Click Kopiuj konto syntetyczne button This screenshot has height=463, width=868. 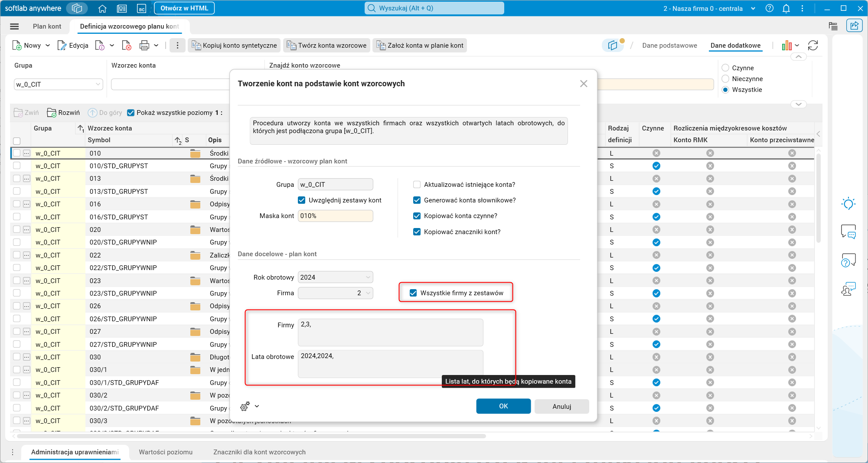pyautogui.click(x=234, y=46)
